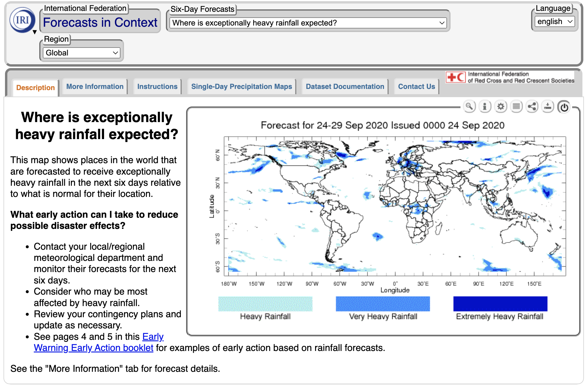
Task: Open the Six-Day Forecasts question dropdown
Action: (x=308, y=23)
